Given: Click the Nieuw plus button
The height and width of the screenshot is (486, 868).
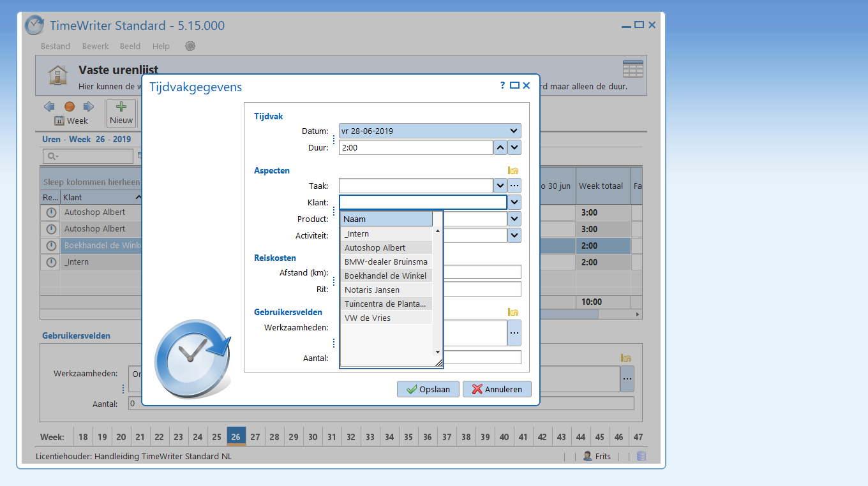Looking at the screenshot, I should point(121,114).
